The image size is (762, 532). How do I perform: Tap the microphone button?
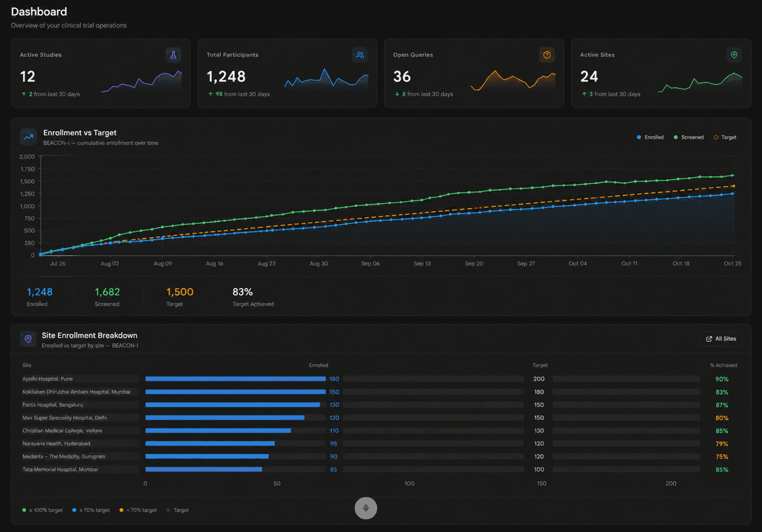pyautogui.click(x=366, y=508)
